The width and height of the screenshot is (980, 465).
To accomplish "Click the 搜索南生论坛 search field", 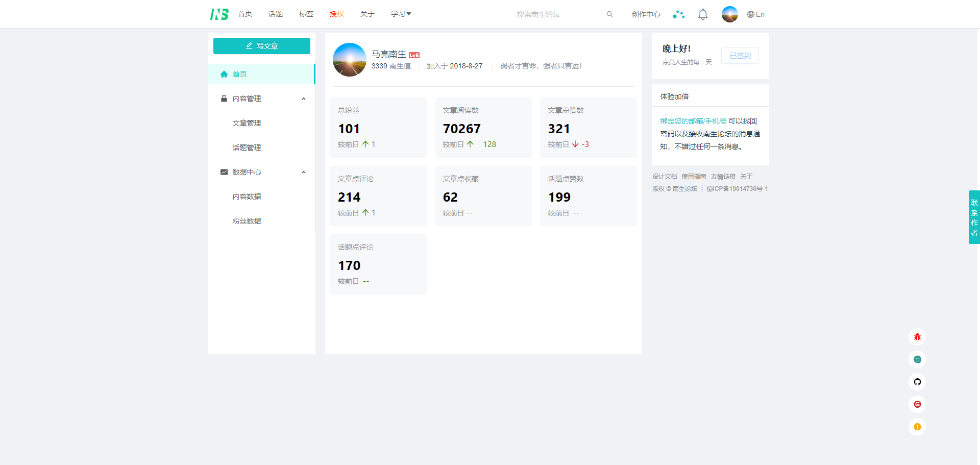I will click(556, 14).
